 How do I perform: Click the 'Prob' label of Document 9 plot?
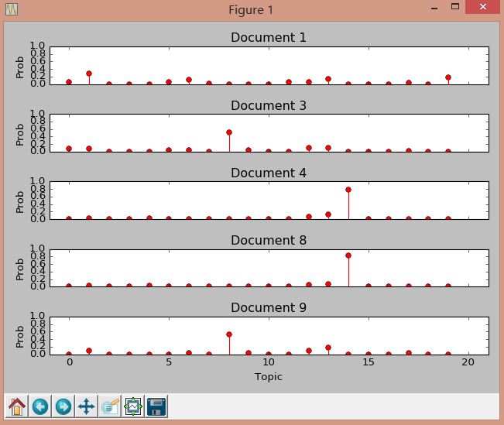(x=20, y=337)
